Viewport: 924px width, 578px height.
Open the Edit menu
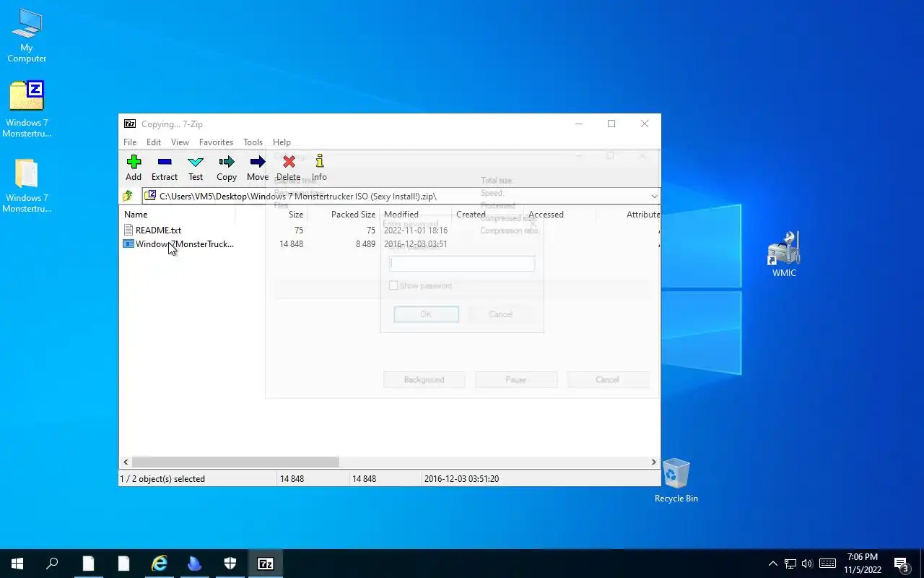point(154,142)
